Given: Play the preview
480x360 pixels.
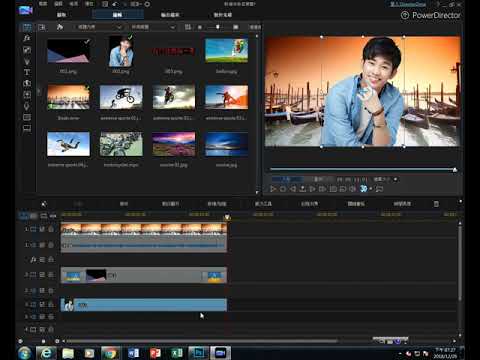Looking at the screenshot, I should [273, 189].
